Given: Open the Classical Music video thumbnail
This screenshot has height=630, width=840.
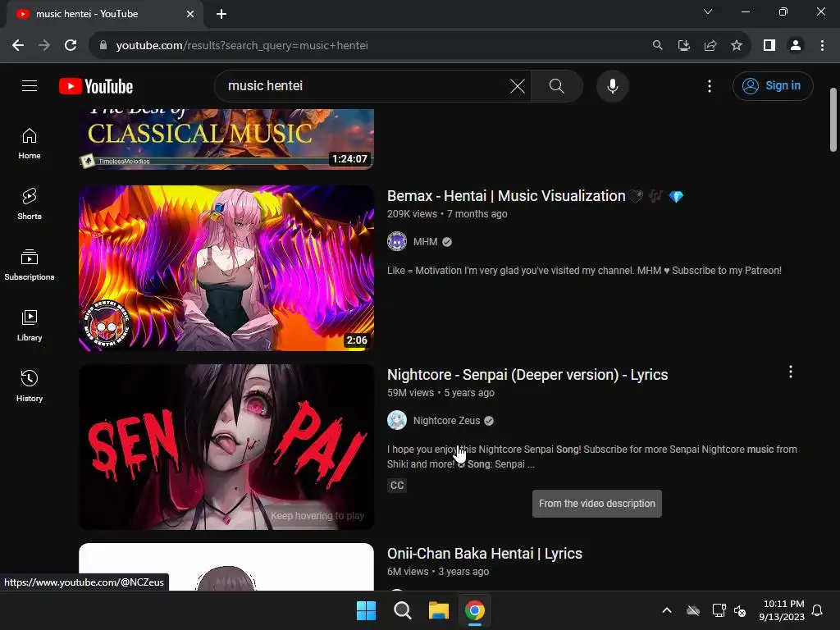Looking at the screenshot, I should coord(226,139).
